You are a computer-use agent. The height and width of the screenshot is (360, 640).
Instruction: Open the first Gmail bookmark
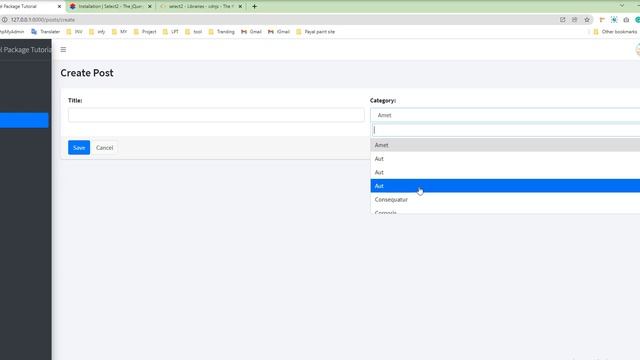coord(251,32)
